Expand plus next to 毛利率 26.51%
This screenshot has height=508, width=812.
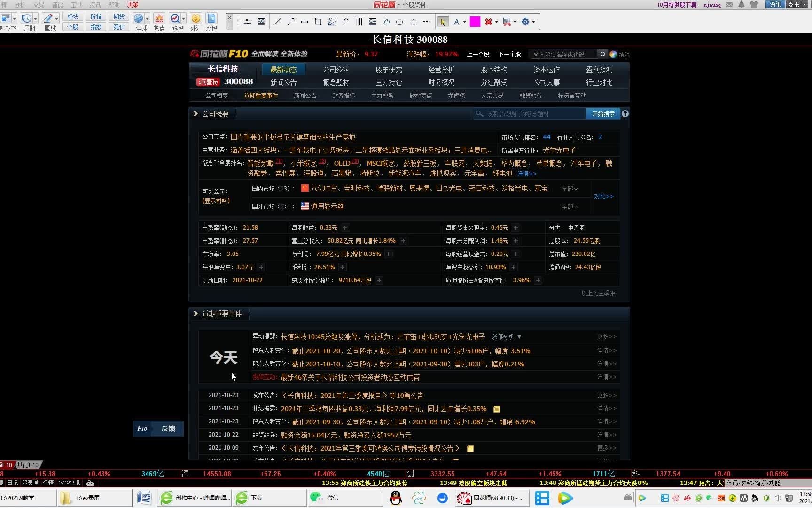point(343,267)
